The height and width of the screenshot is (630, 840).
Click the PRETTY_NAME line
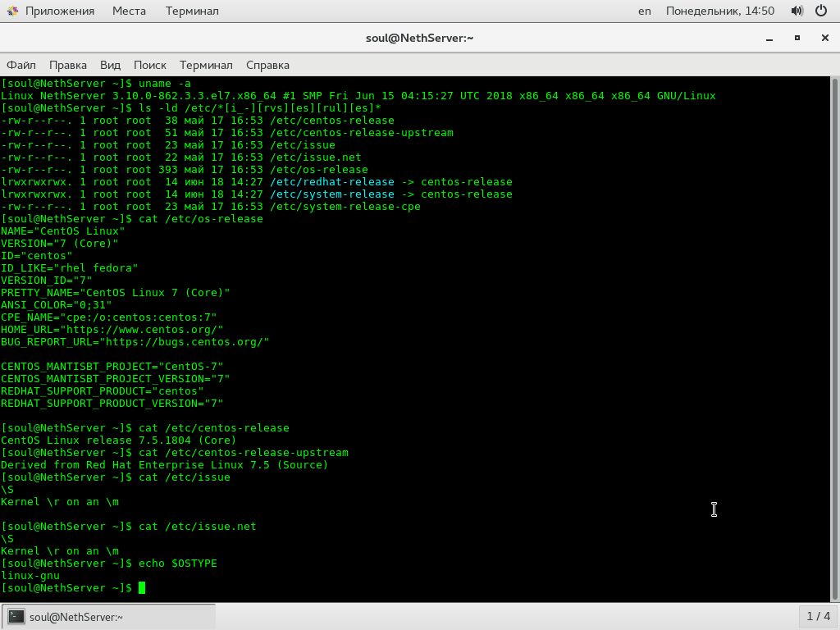point(115,293)
